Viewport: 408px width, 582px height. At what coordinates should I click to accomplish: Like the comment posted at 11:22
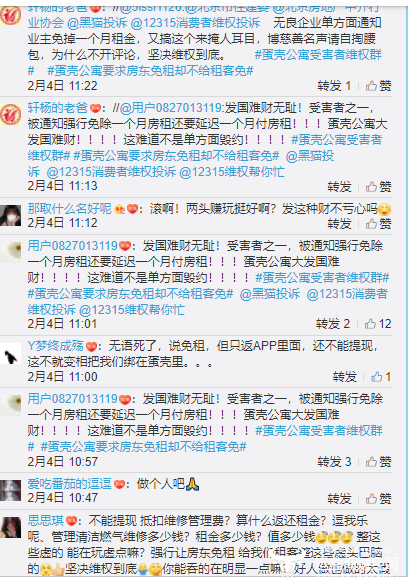point(378,86)
